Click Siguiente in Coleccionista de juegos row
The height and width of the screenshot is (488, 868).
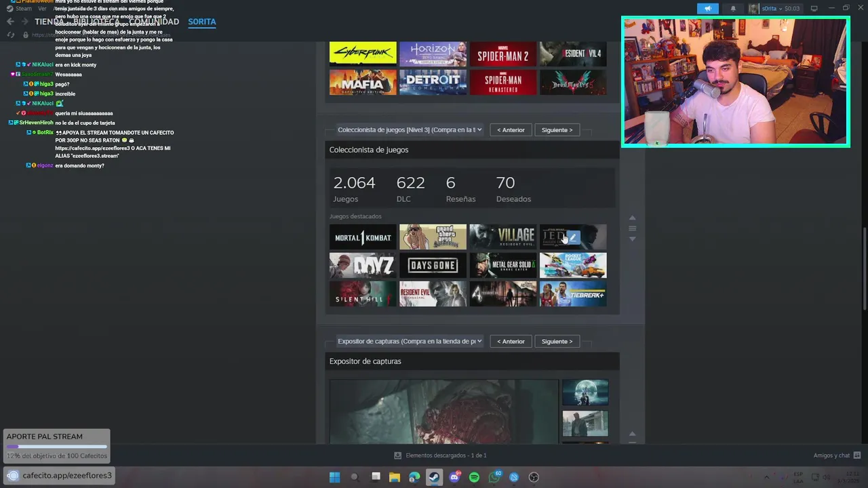click(557, 129)
